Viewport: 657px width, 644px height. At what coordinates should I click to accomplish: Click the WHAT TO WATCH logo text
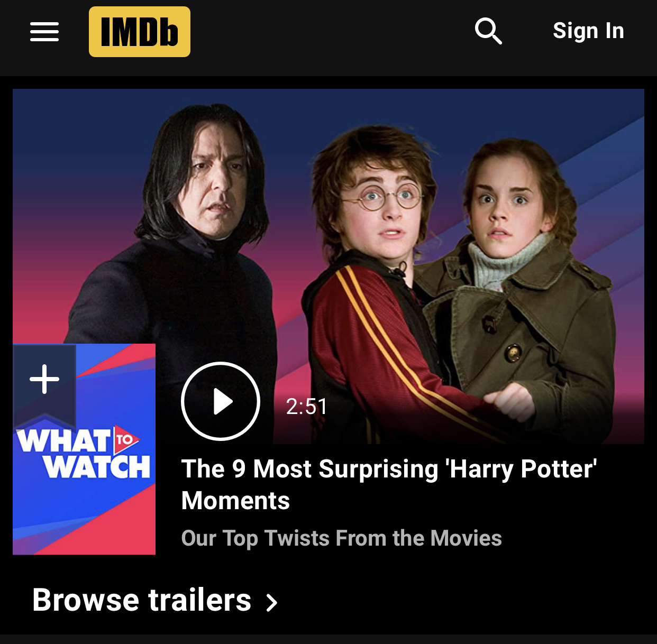tap(84, 454)
